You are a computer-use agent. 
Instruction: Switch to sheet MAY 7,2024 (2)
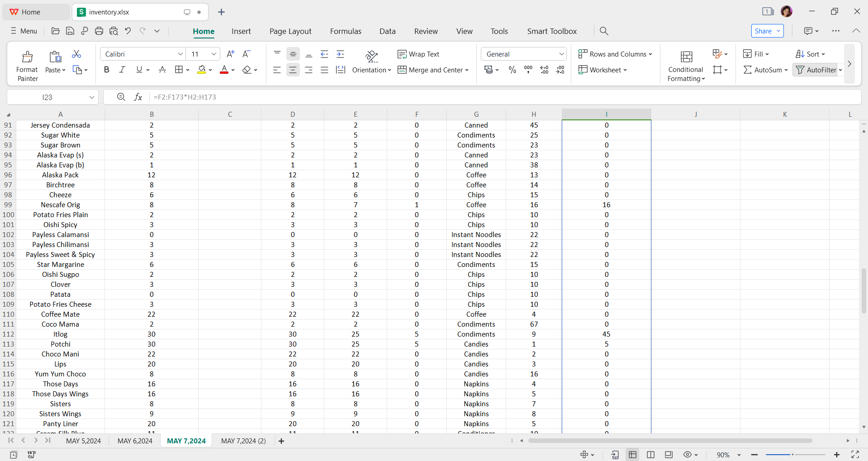point(243,441)
